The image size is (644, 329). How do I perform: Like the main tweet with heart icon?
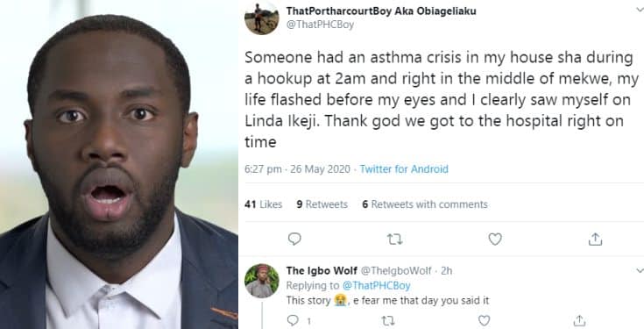495,239
